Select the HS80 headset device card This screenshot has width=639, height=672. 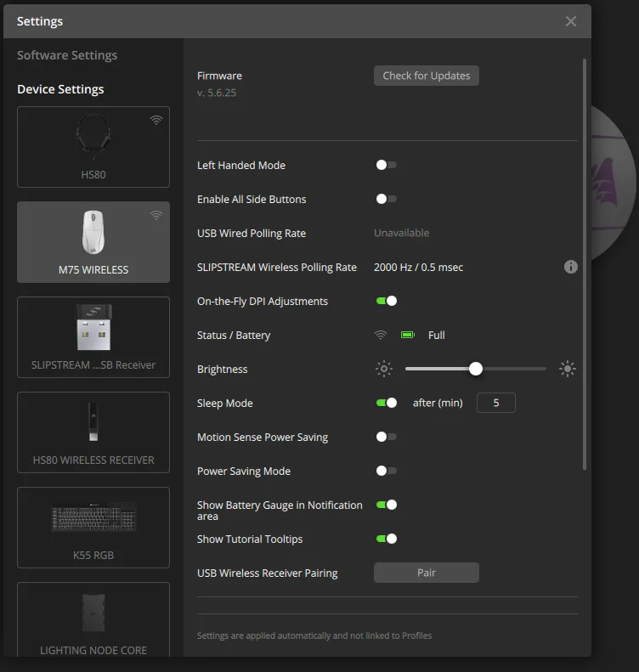[93, 147]
